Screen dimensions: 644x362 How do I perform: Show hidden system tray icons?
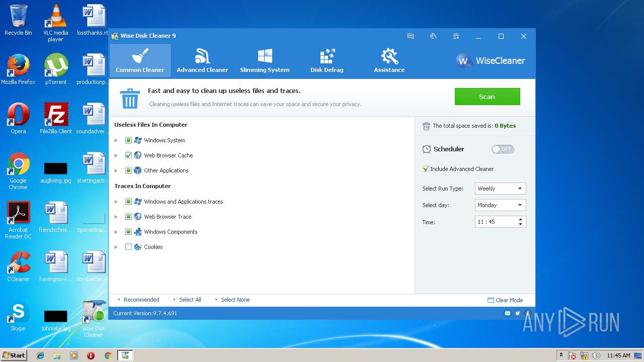[x=561, y=355]
